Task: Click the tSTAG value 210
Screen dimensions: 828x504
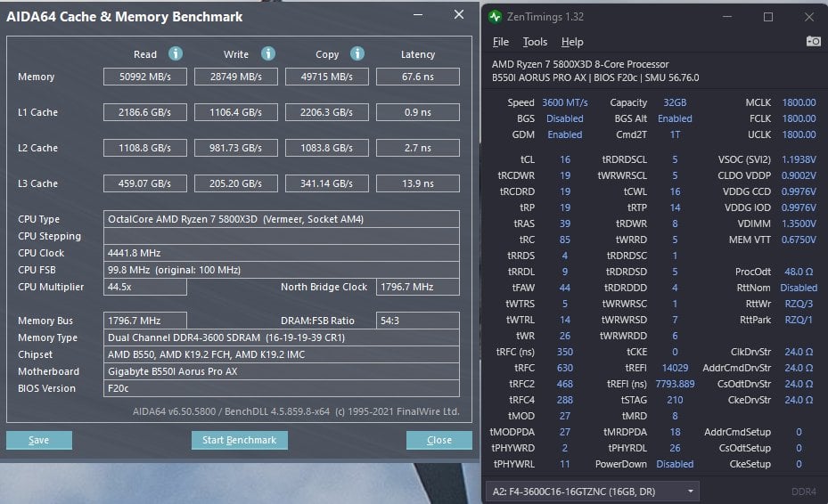Action: click(675, 400)
